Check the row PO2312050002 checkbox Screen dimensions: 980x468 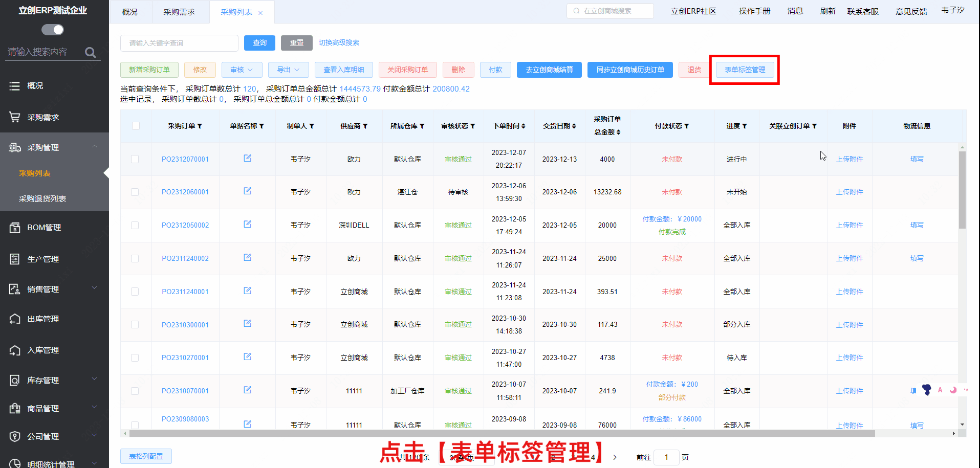pyautogui.click(x=135, y=225)
